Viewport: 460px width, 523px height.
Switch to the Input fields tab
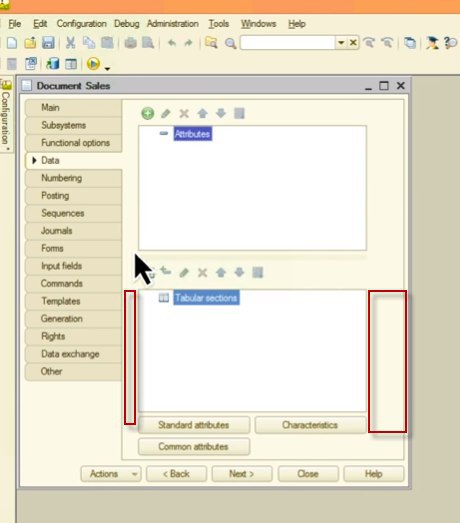73,266
